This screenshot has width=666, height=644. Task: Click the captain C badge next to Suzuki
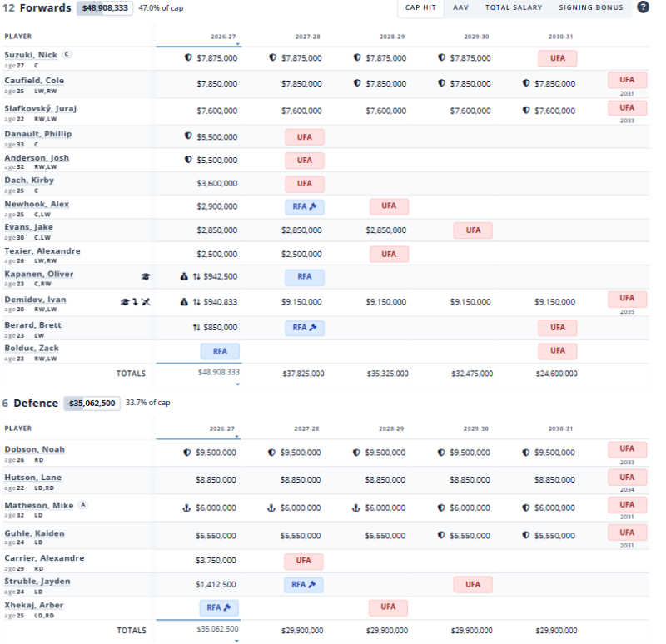click(x=67, y=54)
